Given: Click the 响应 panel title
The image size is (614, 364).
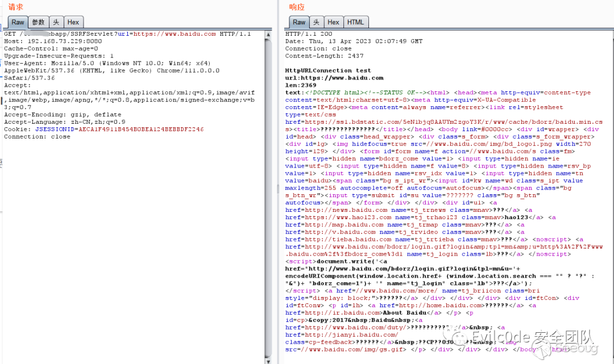Looking at the screenshot, I should click(297, 7).
